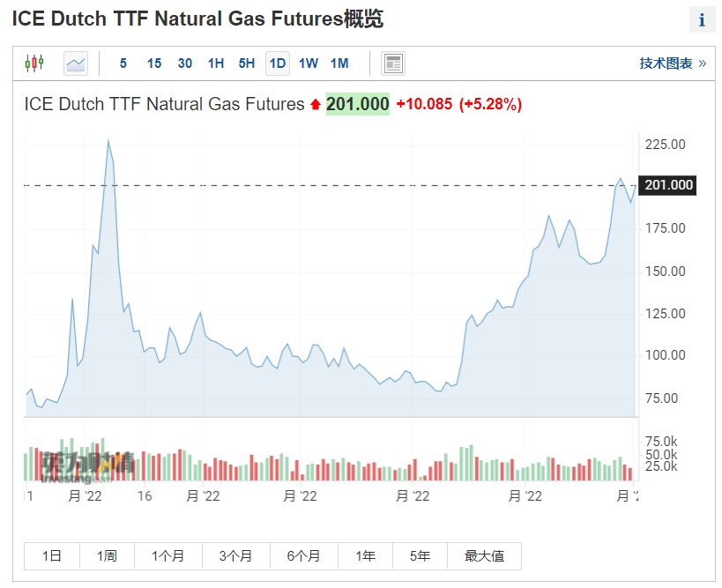This screenshot has height=588, width=722.
Task: Select the 3个月 range tab
Action: pyautogui.click(x=235, y=556)
